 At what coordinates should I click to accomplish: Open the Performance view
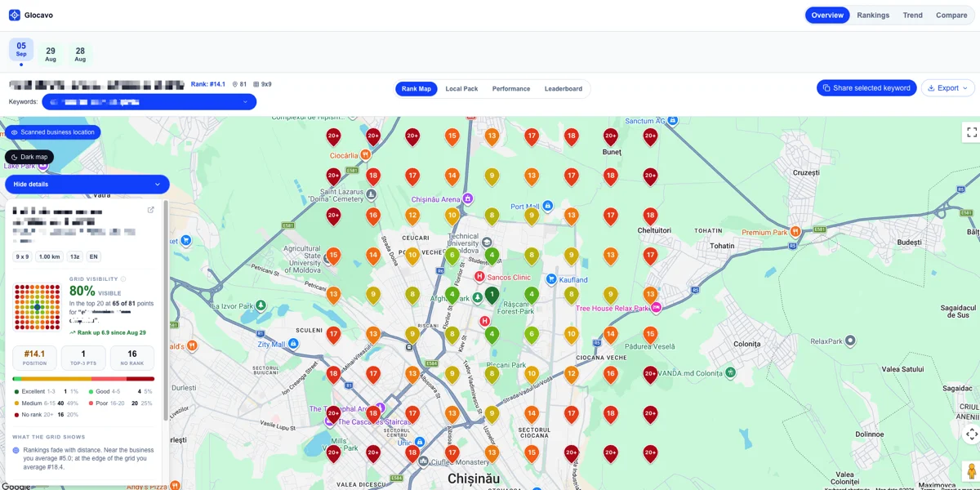pos(511,89)
